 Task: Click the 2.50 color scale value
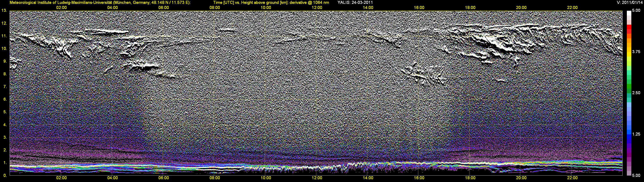coord(636,93)
